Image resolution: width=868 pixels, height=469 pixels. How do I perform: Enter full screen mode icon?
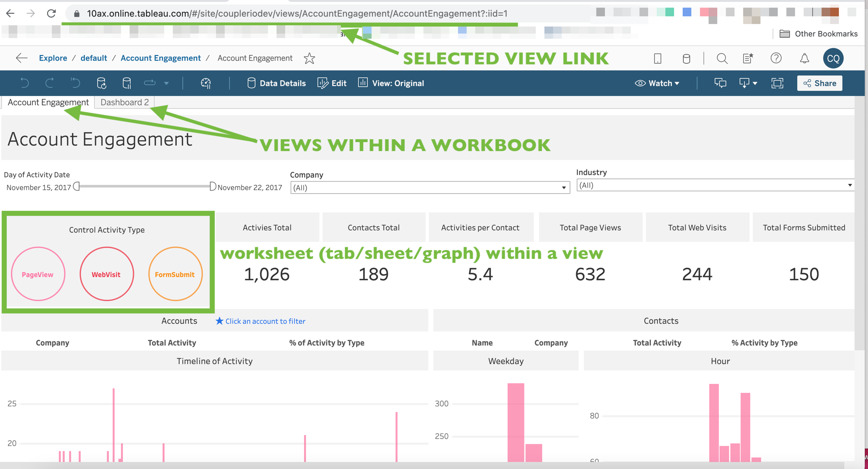pos(777,83)
